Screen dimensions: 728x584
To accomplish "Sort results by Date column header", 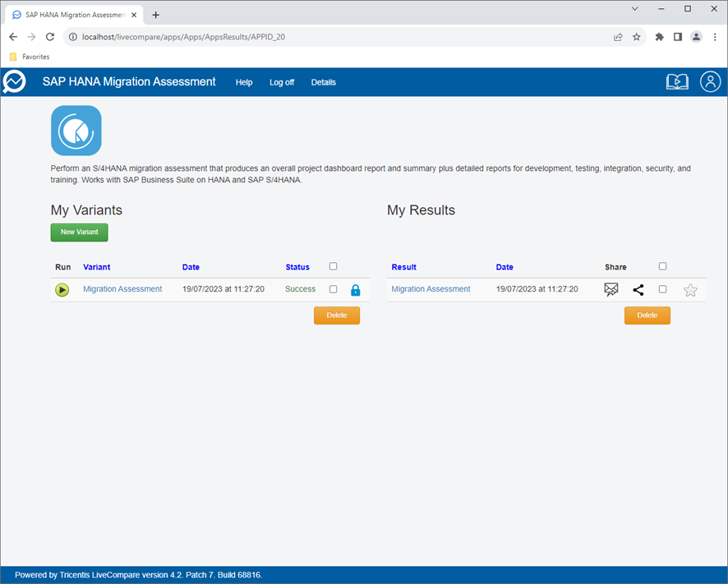I will tap(505, 267).
